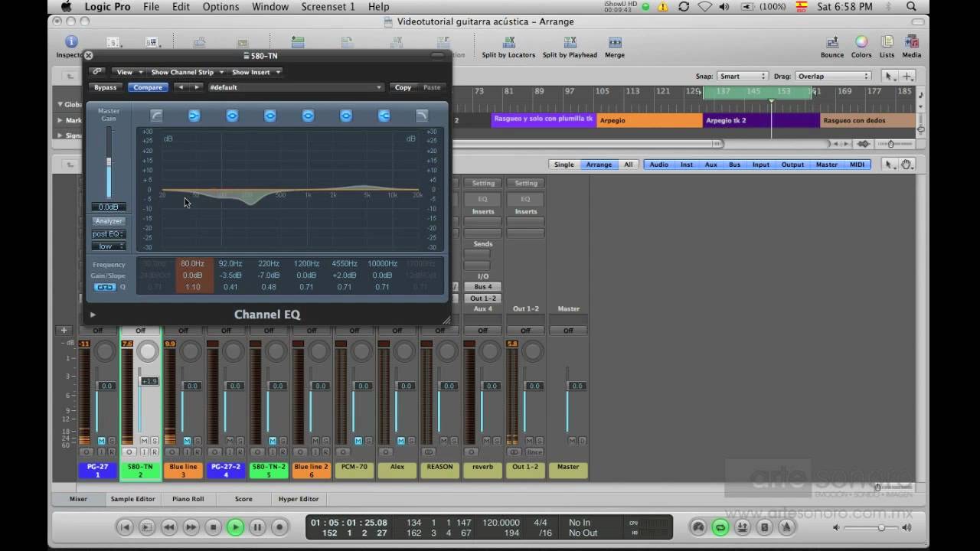
Task: Toggle the Metronome click button
Action: point(786,527)
